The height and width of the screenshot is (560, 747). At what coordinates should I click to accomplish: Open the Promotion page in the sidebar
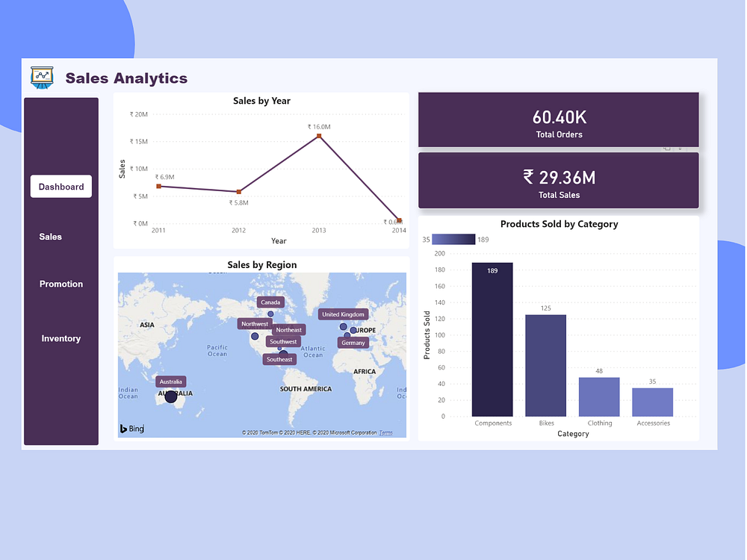coord(61,284)
